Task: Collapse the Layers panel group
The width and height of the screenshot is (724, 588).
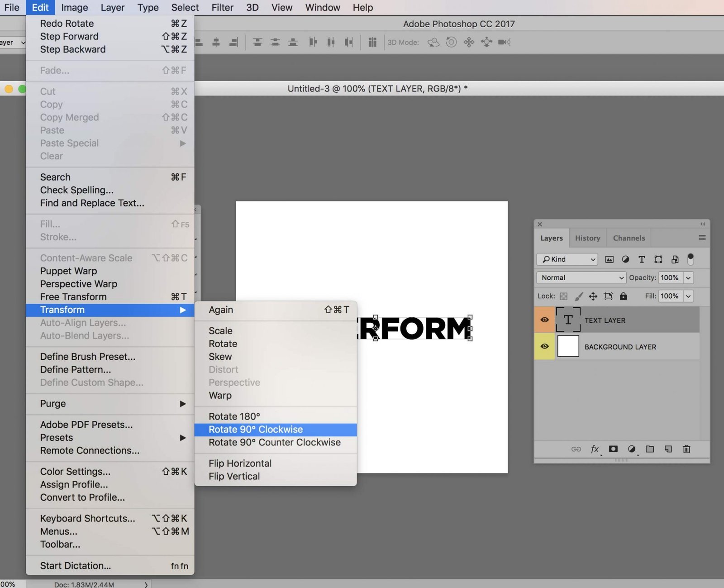Action: click(702, 224)
